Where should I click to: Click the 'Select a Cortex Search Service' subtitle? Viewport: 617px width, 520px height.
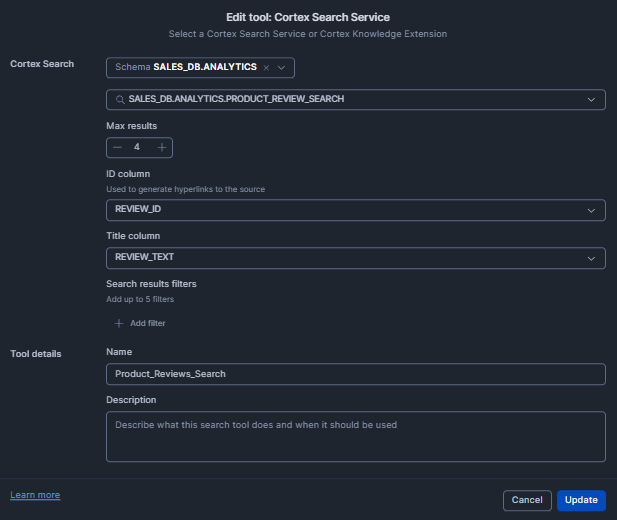pos(308,34)
